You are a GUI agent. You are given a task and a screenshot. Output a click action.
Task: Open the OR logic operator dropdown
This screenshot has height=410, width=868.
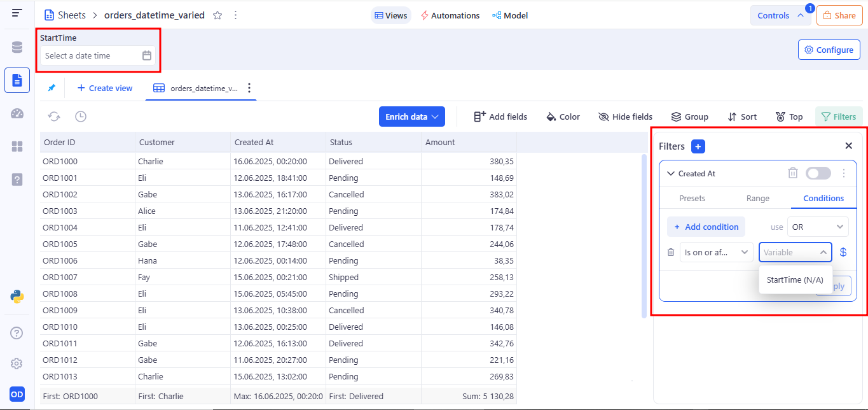818,227
